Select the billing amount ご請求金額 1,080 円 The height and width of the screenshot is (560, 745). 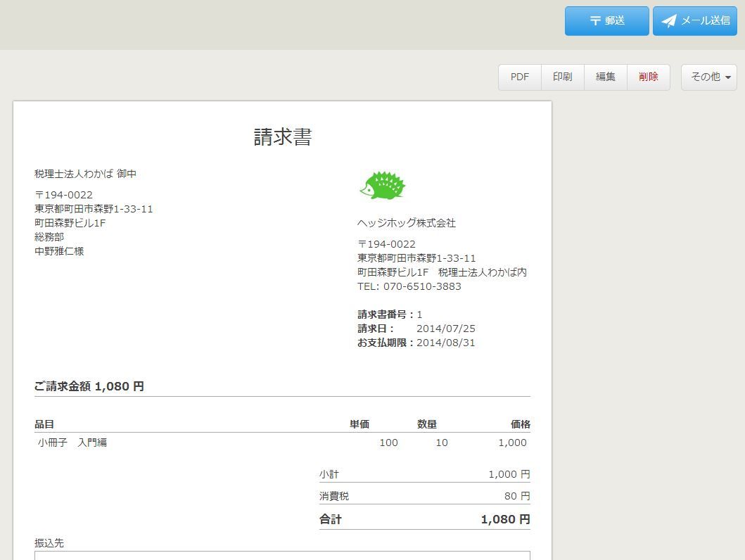89,386
